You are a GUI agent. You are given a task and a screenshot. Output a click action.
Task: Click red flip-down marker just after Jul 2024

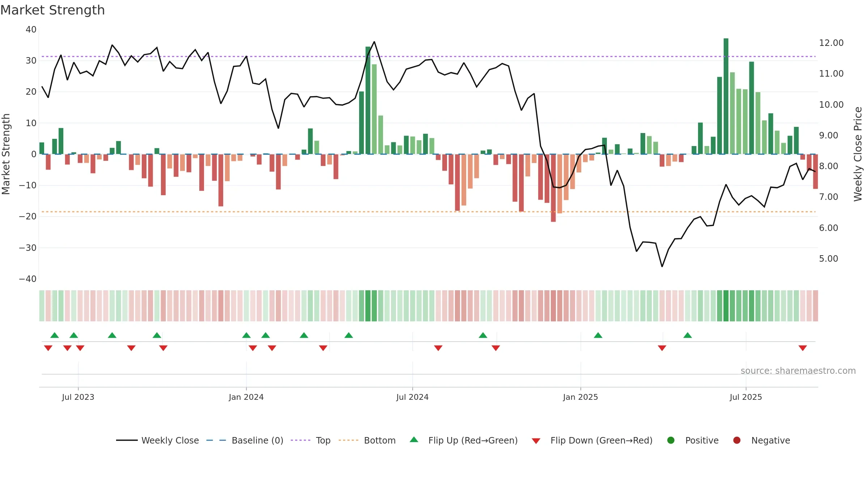pos(438,348)
